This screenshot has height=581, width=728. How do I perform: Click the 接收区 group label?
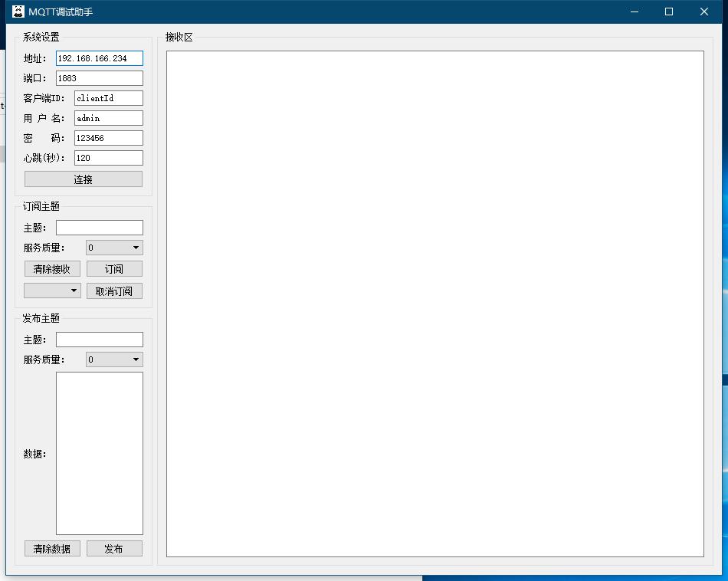point(179,37)
